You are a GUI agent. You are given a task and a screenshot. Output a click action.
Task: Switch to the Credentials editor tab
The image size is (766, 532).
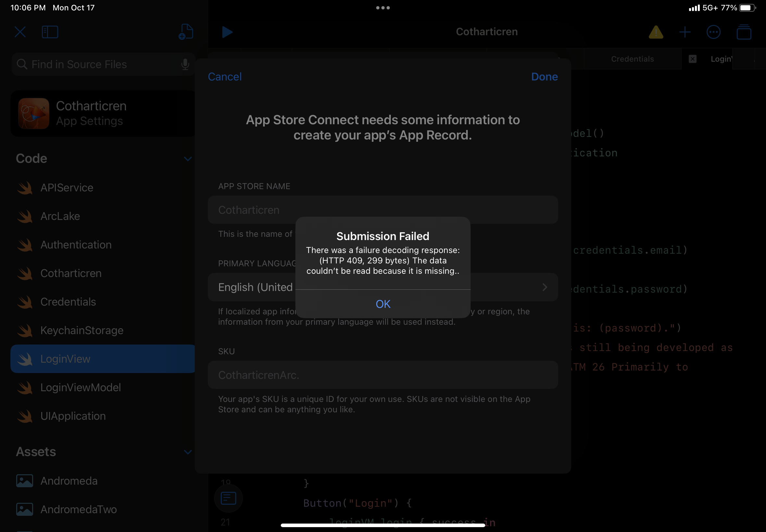click(632, 59)
